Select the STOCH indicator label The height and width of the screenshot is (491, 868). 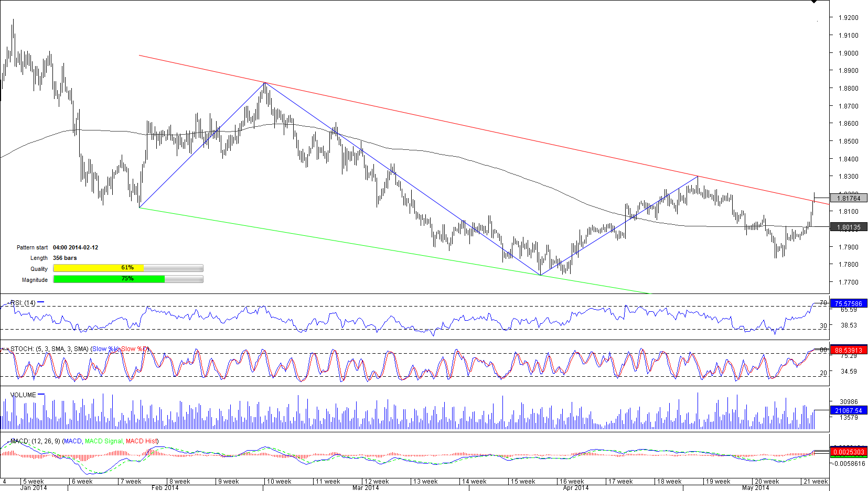(x=49, y=349)
